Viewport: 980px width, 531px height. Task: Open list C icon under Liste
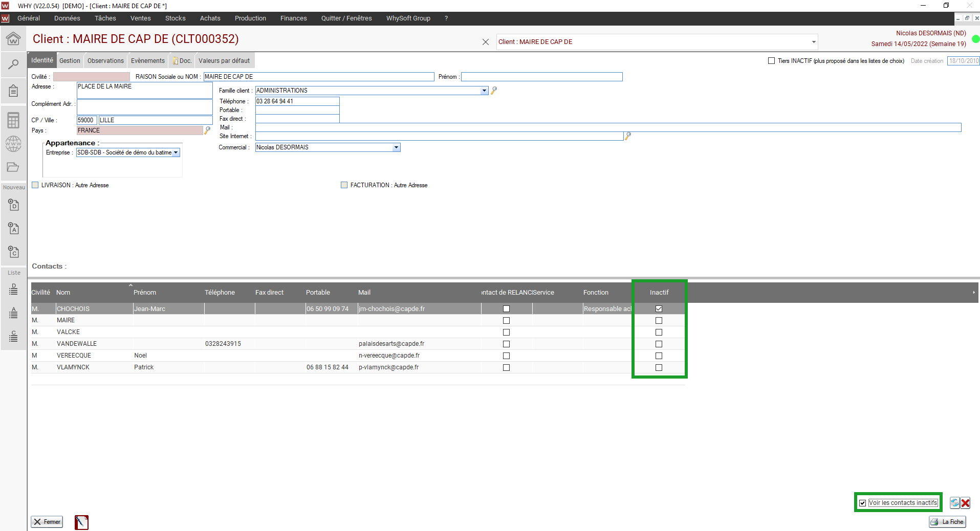[14, 337]
